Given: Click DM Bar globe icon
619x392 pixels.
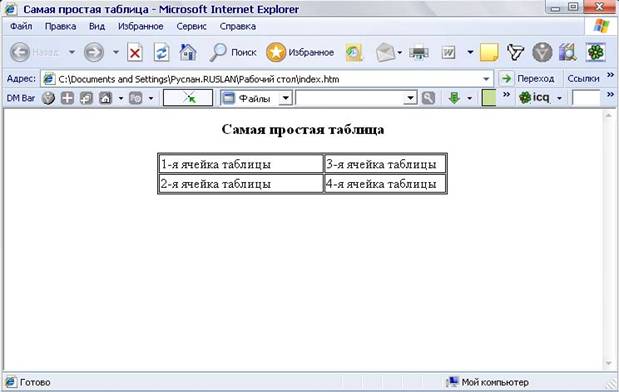Looking at the screenshot, I should pyautogui.click(x=48, y=98).
